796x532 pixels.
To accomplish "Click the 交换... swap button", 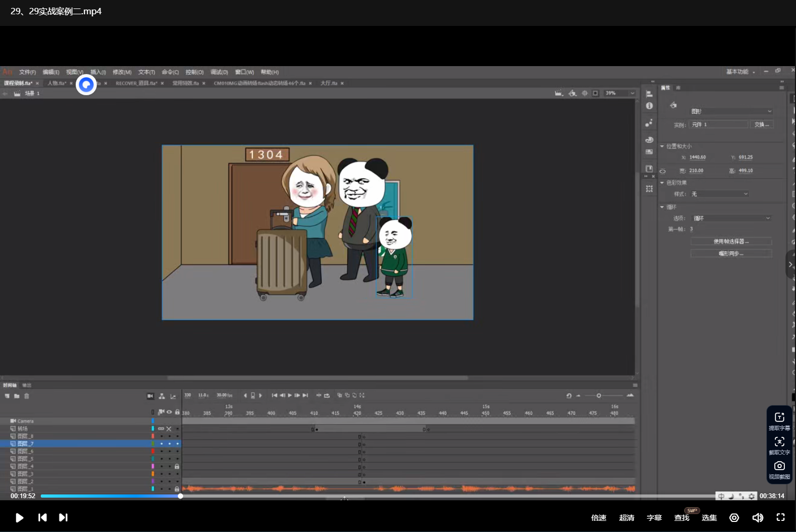I will coord(762,124).
